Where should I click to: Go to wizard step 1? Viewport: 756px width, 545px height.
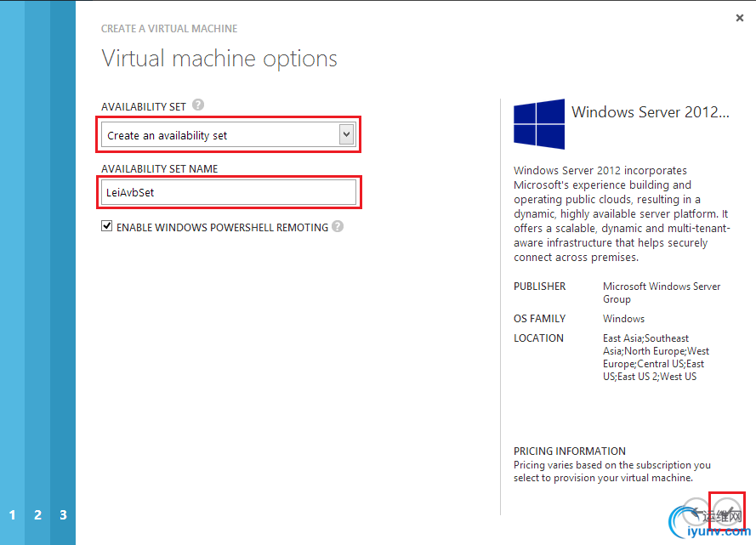click(x=13, y=514)
